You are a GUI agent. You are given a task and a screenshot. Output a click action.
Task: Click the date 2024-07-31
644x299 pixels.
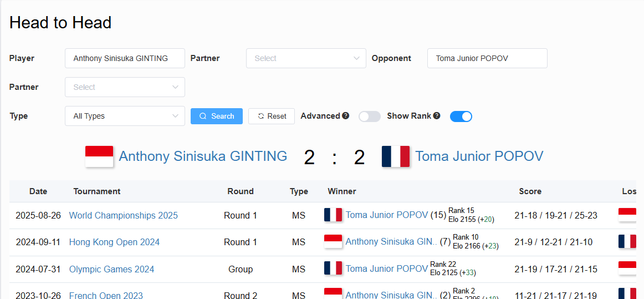click(38, 270)
